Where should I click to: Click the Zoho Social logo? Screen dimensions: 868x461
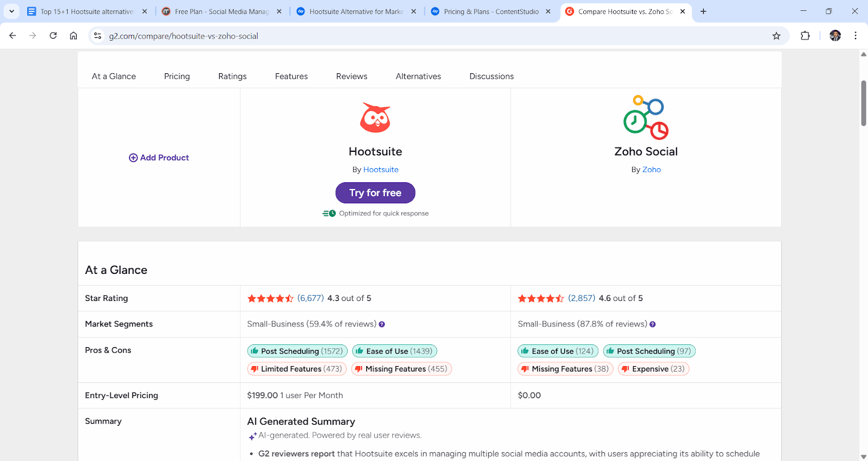[x=646, y=117]
